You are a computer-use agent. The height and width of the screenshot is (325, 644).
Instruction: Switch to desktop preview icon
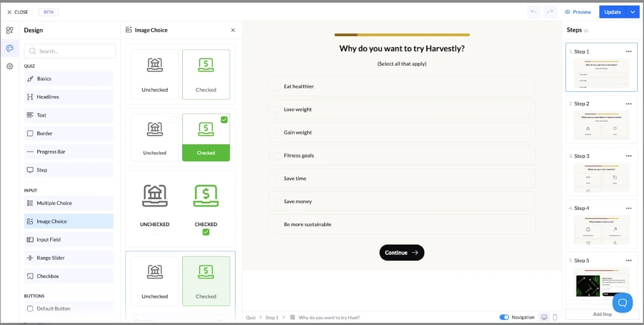click(544, 317)
